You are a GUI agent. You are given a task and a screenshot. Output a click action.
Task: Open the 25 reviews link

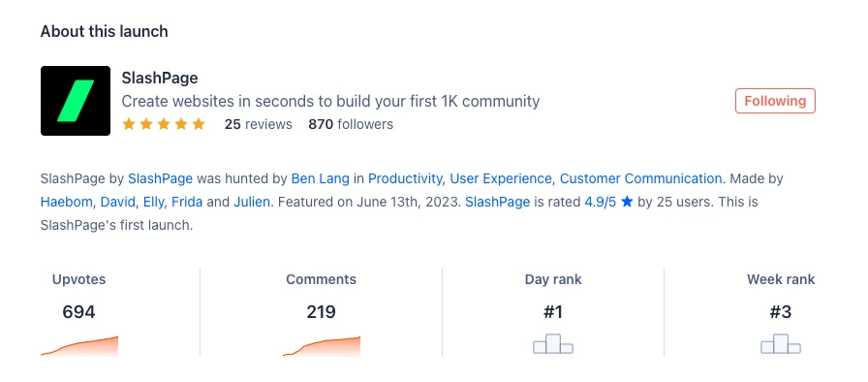[258, 124]
